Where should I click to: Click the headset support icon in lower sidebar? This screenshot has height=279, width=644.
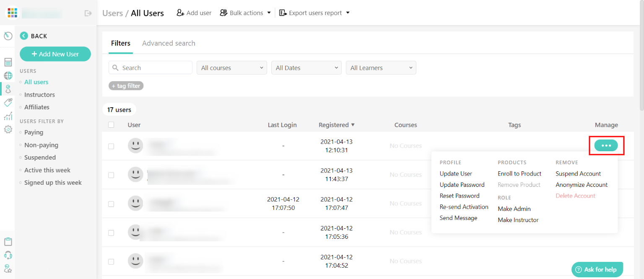(x=8, y=255)
